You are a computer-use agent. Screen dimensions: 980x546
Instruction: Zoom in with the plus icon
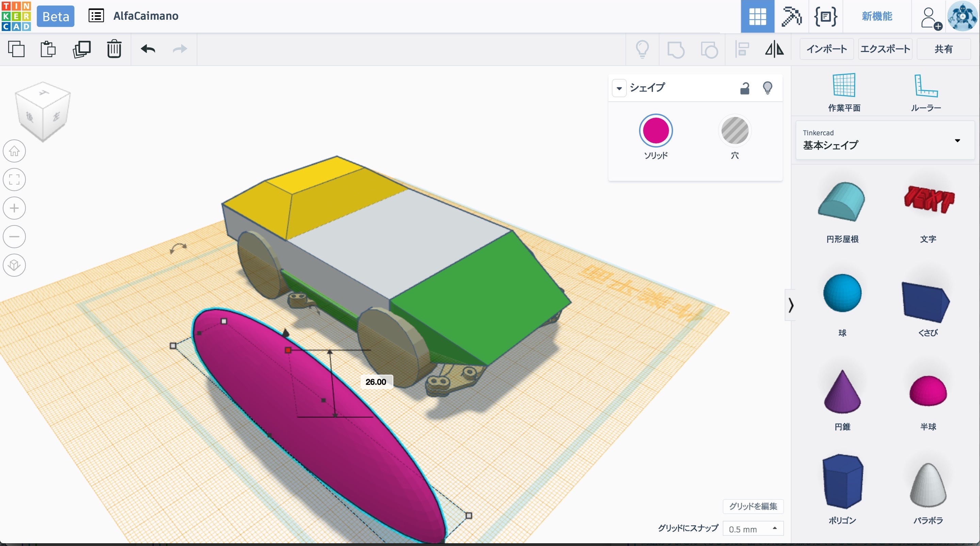point(14,208)
